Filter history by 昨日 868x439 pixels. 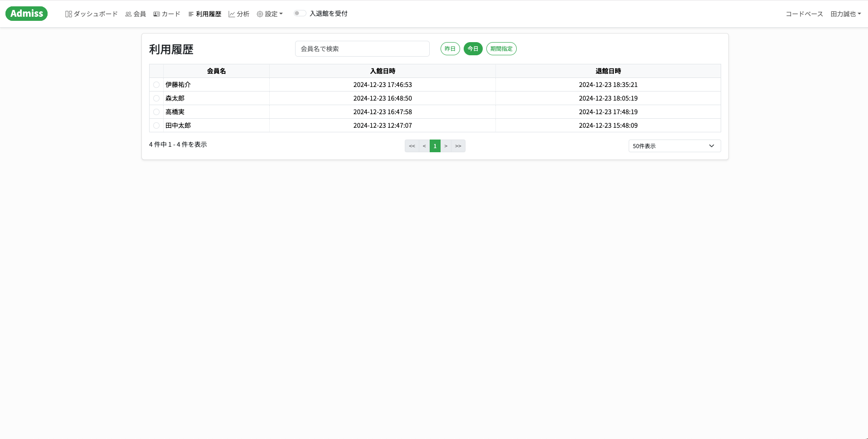tap(450, 49)
